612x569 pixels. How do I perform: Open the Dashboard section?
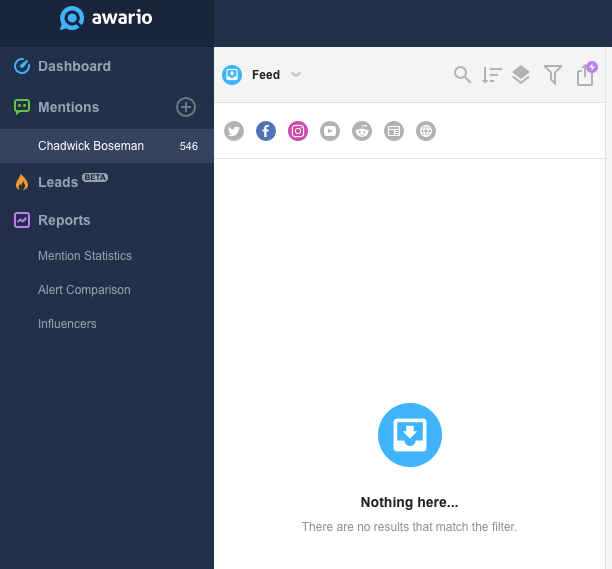(74, 66)
